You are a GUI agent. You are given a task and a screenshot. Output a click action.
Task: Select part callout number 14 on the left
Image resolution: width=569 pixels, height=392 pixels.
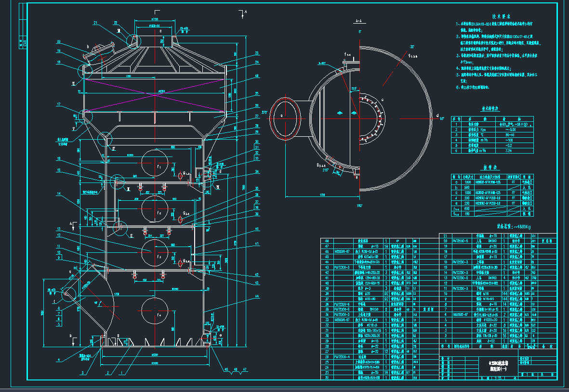coord(59,194)
